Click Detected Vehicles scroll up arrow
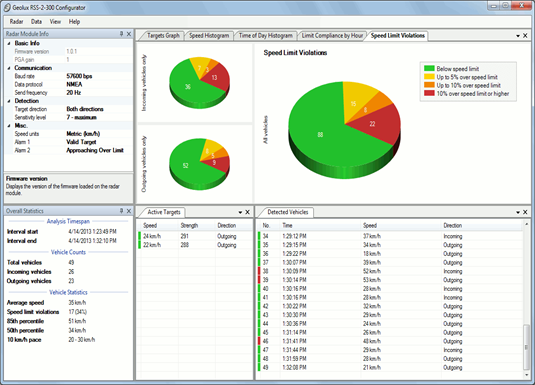 pos(526,224)
